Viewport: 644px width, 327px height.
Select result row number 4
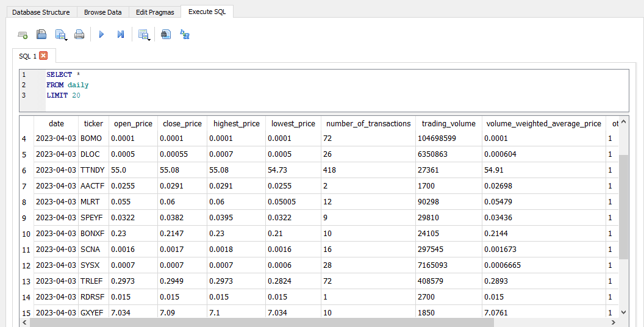coord(26,138)
